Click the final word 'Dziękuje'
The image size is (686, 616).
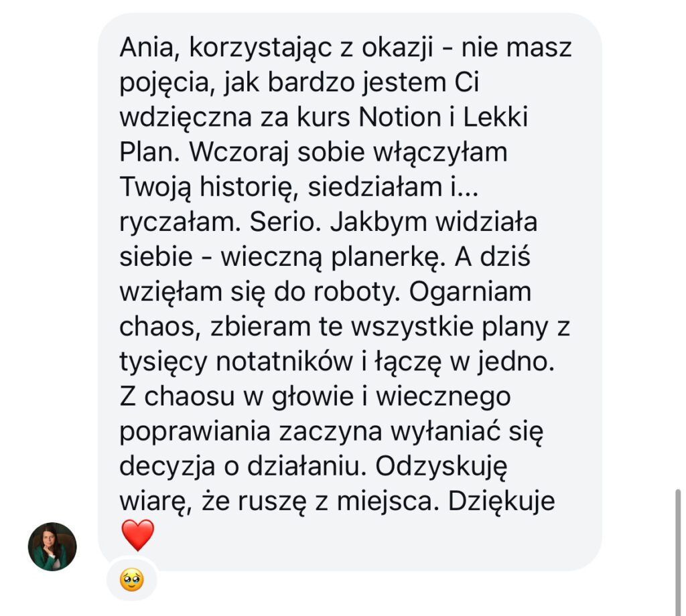501,502
